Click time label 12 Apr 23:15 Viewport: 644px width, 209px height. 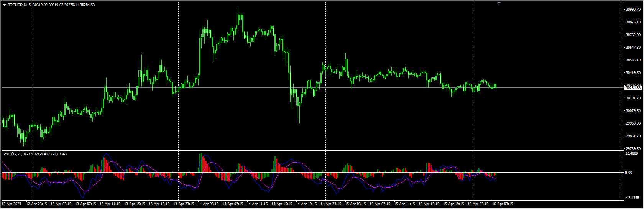pos(36,204)
